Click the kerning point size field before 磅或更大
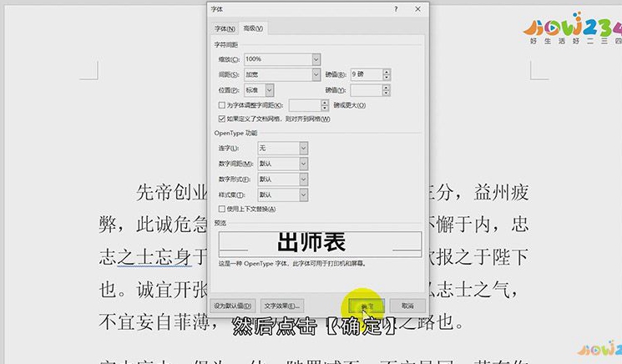This screenshot has width=622, height=364. click(x=305, y=105)
